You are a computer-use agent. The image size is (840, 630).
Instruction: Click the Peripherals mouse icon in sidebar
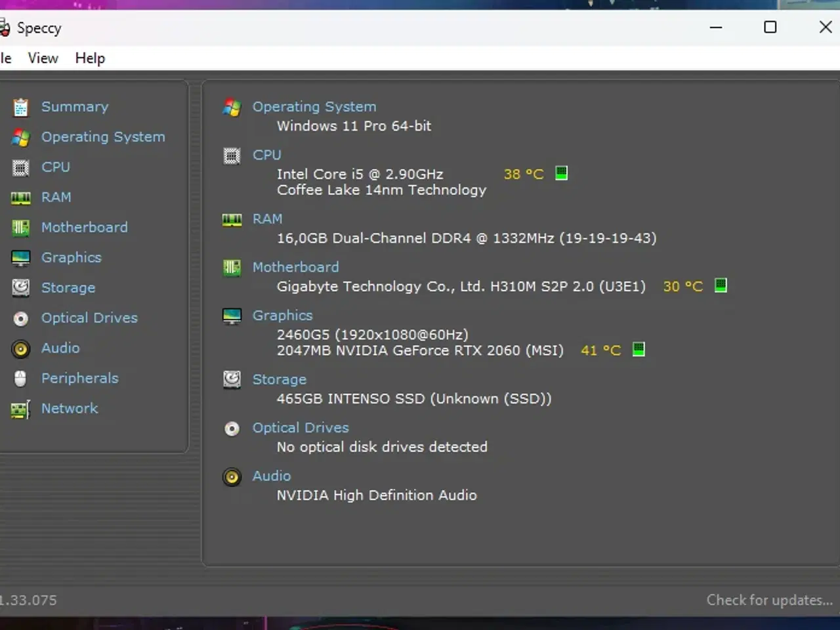(x=20, y=378)
